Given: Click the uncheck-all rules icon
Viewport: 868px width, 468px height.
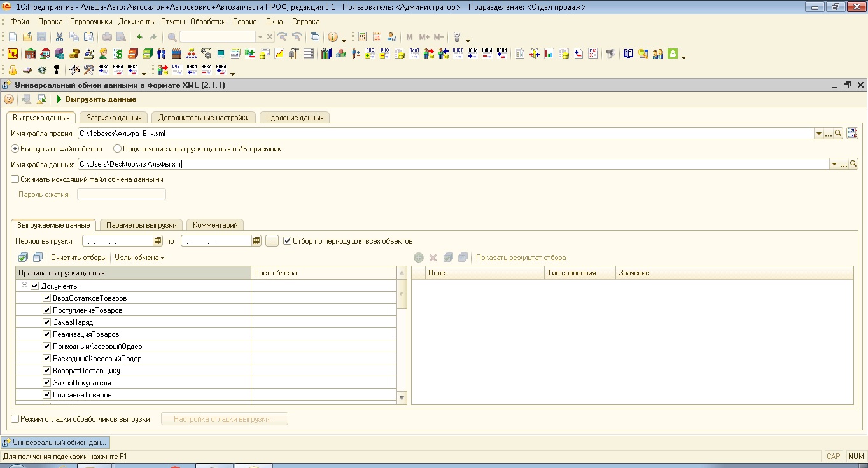Looking at the screenshot, I should tap(38, 258).
